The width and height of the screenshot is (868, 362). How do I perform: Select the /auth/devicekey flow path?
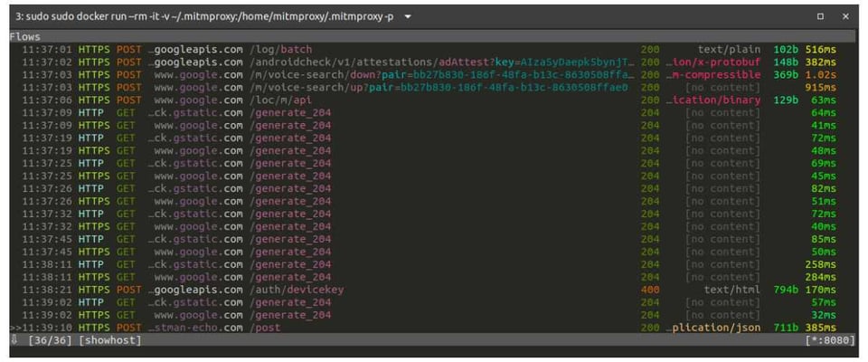click(x=297, y=290)
